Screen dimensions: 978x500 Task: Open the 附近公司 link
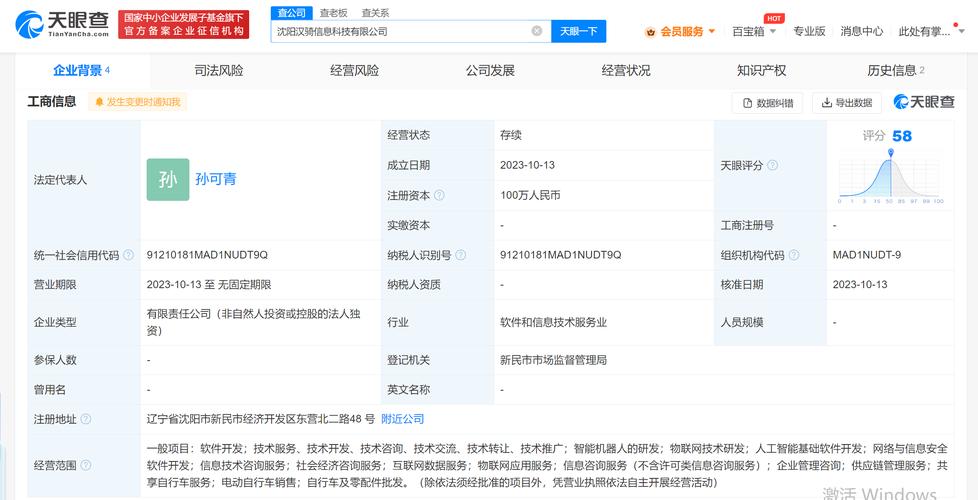click(402, 419)
